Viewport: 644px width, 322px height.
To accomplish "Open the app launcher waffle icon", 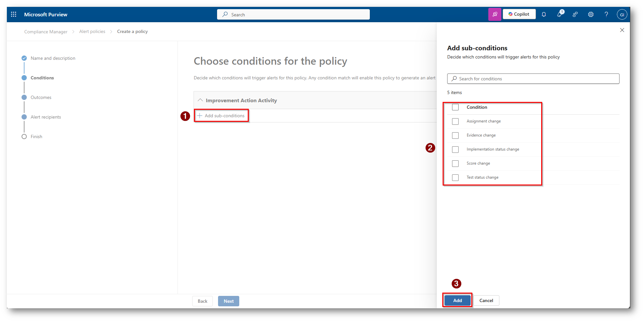I will [14, 14].
